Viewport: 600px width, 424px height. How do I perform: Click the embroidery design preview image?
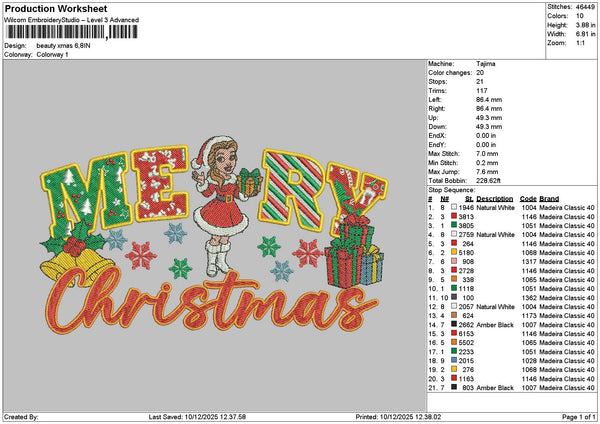point(214,236)
